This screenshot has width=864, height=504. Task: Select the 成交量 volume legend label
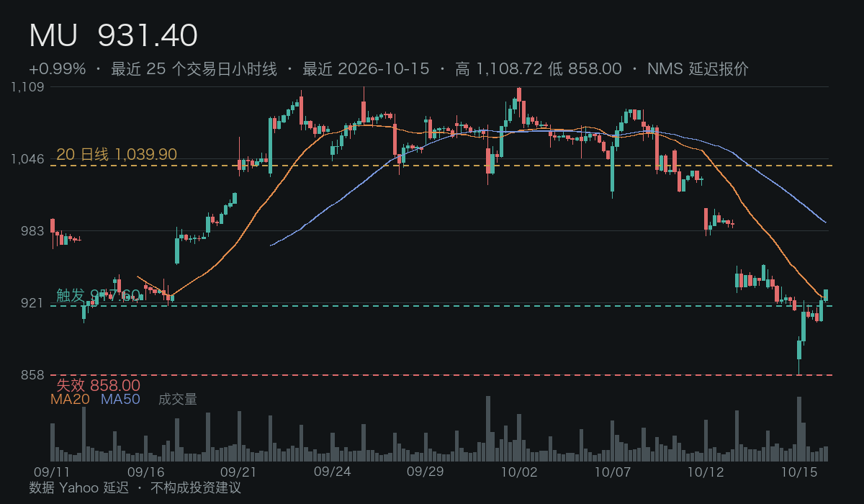pyautogui.click(x=178, y=399)
